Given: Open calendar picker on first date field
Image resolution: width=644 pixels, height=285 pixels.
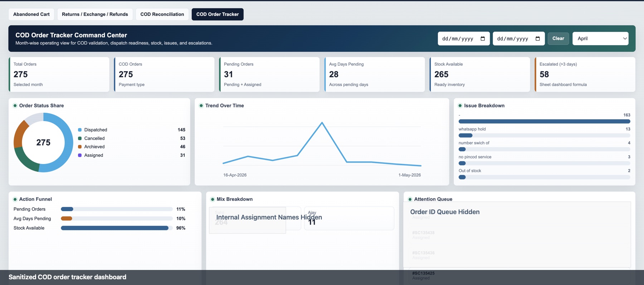Looking at the screenshot, I should [483, 39].
